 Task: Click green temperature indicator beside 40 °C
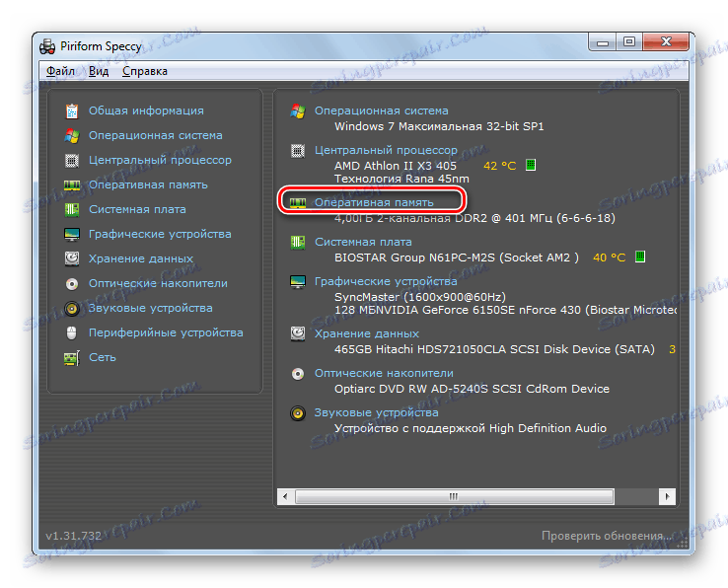tap(640, 257)
